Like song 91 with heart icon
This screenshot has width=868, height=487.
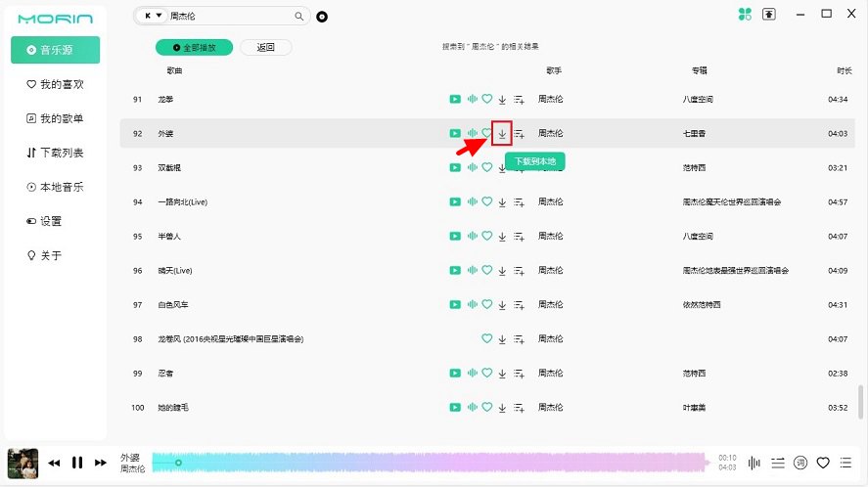(x=486, y=99)
